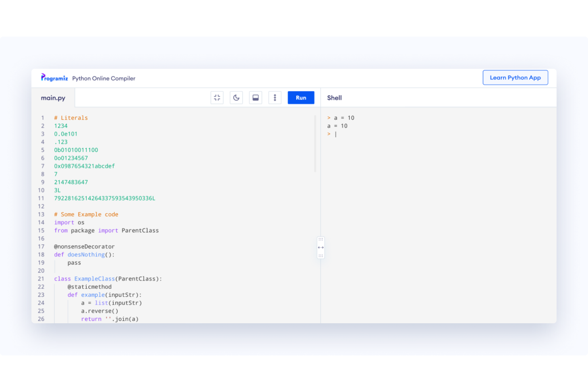Open the Learn Python App
This screenshot has height=392, width=588.
point(515,77)
